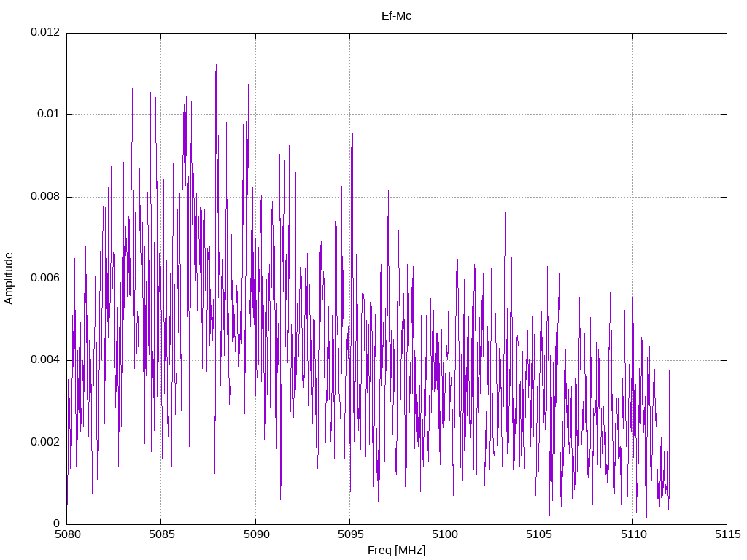
Task: Select the 0.012 y-axis tick label
Action: [45, 32]
